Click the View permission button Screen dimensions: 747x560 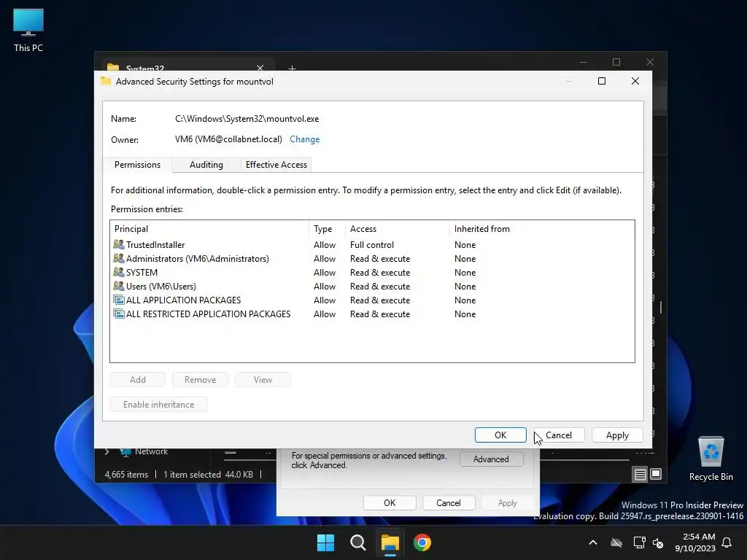point(263,379)
